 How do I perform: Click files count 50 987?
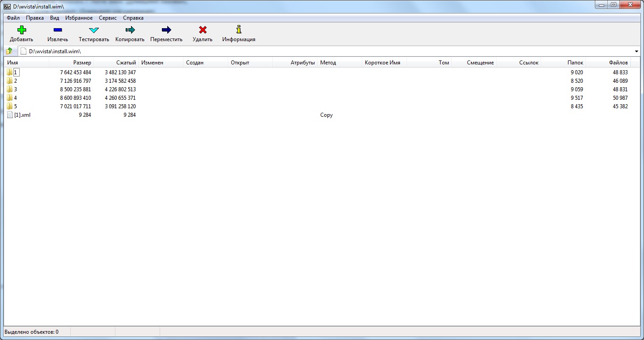pyautogui.click(x=620, y=98)
